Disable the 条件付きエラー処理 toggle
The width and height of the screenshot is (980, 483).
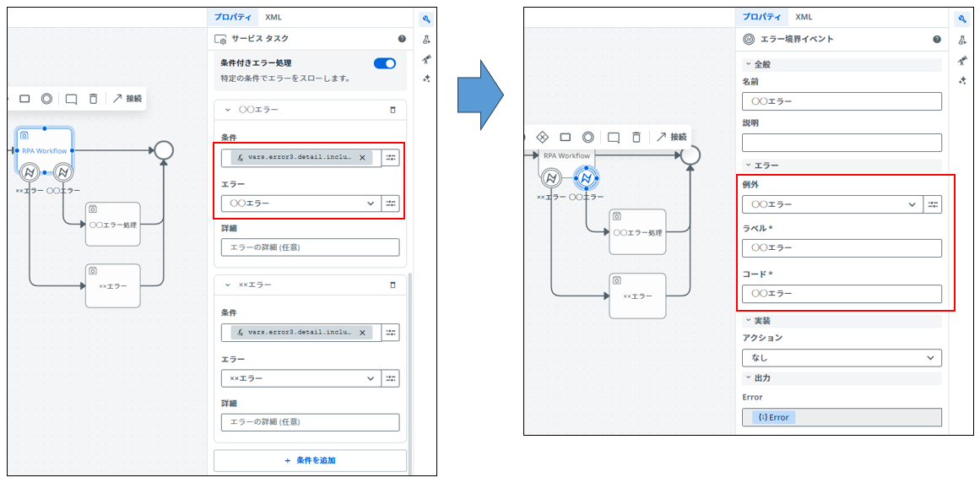[385, 63]
